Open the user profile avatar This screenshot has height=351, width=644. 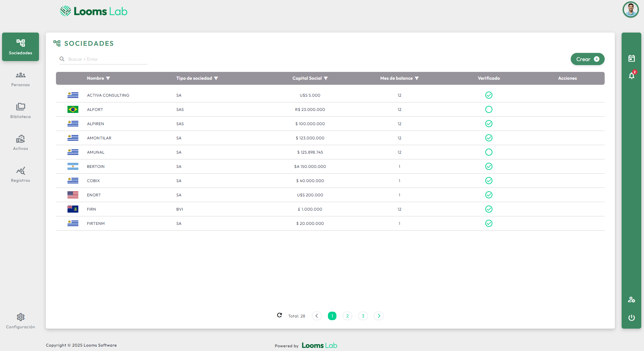[630, 9]
